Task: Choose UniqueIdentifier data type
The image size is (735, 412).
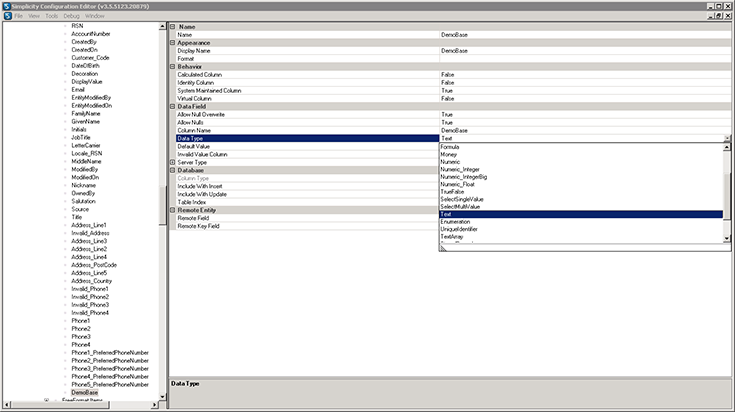Action: pos(581,229)
